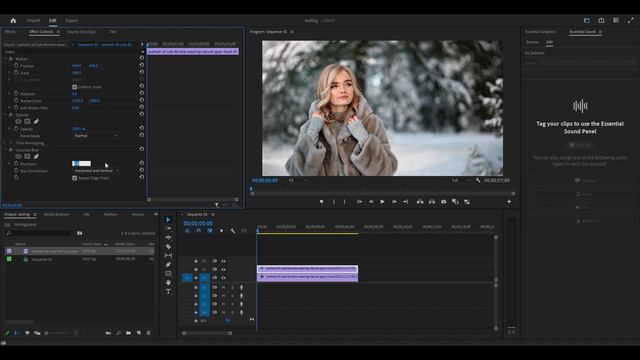Expand the Time Remapping group
This screenshot has width=640, height=360.
pos(5,143)
